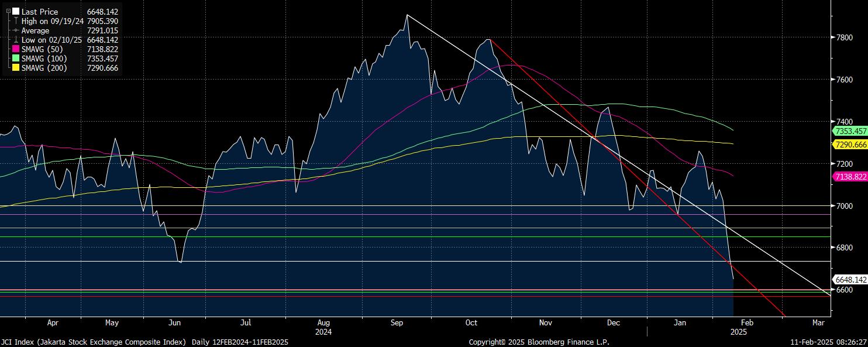Click the white 6648.142 last price tag
The image size is (868, 347).
click(849, 280)
